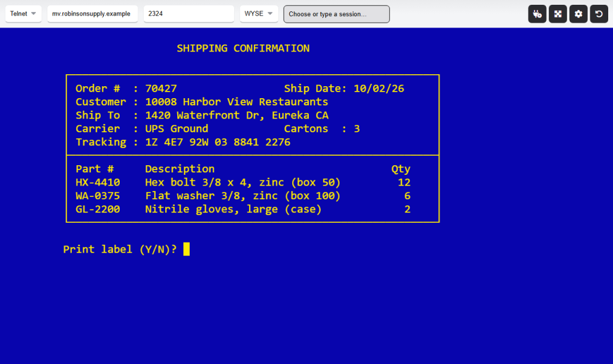Click quantity 2 in GL-2200 row
This screenshot has width=613, height=364.
click(407, 209)
